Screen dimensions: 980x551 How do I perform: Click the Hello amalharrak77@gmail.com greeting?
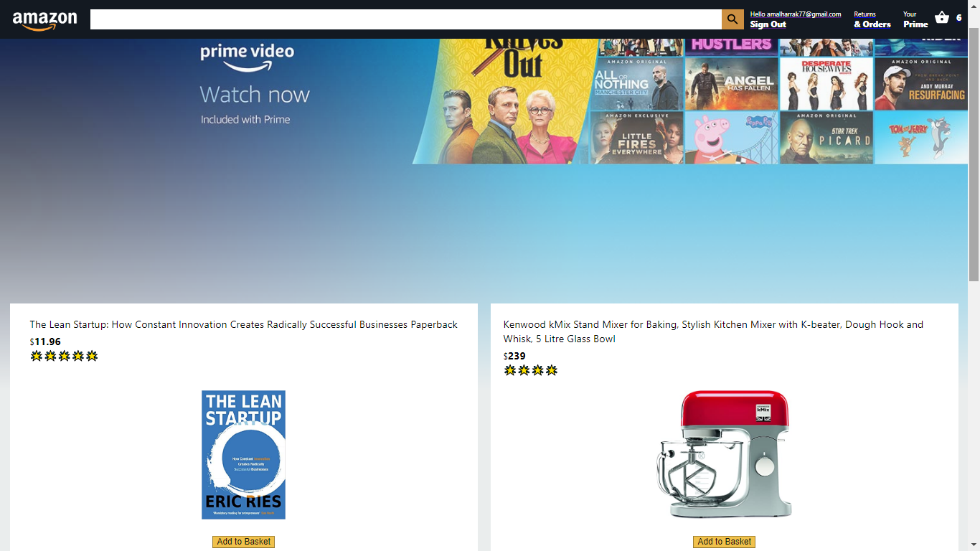click(x=796, y=14)
